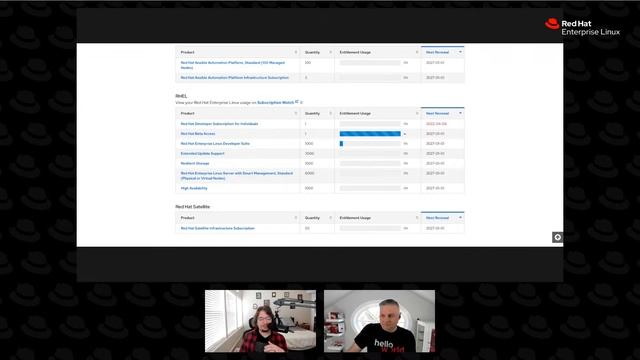Select webcam feed of man in hello world shirt
The height and width of the screenshot is (360, 640).
click(380, 321)
